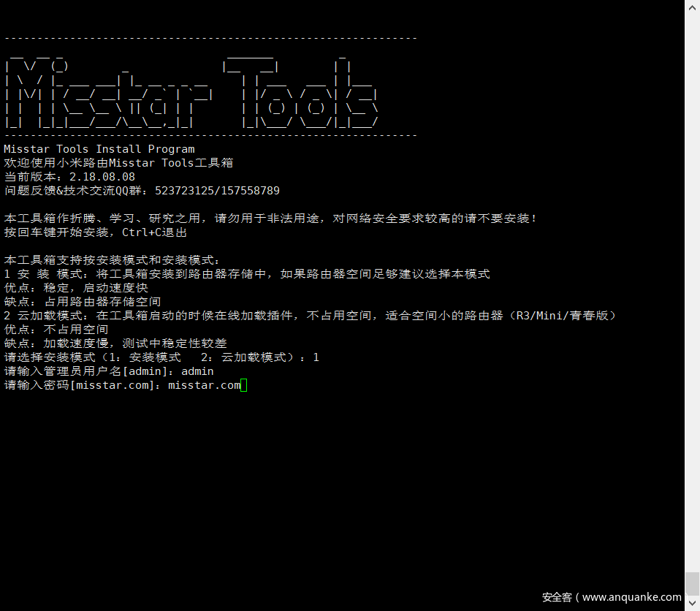Click the welcome line 欢迎使用小米路由Misstar Tools工具箱
Image resolution: width=700 pixels, height=611 pixels.
click(x=118, y=163)
